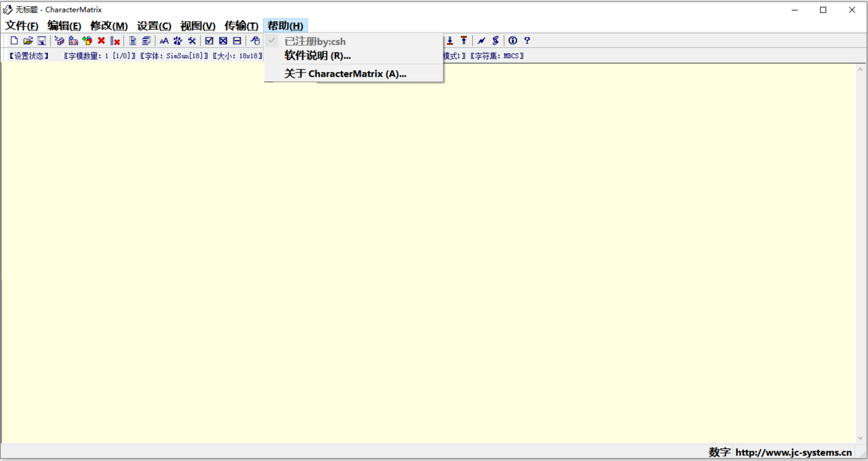Click the AA font settings icon

click(163, 41)
